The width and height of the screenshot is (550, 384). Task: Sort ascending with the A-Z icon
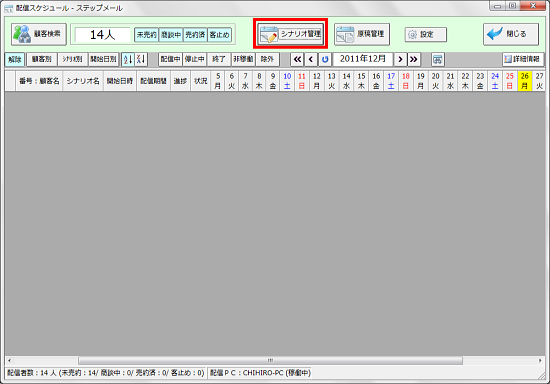[x=128, y=59]
